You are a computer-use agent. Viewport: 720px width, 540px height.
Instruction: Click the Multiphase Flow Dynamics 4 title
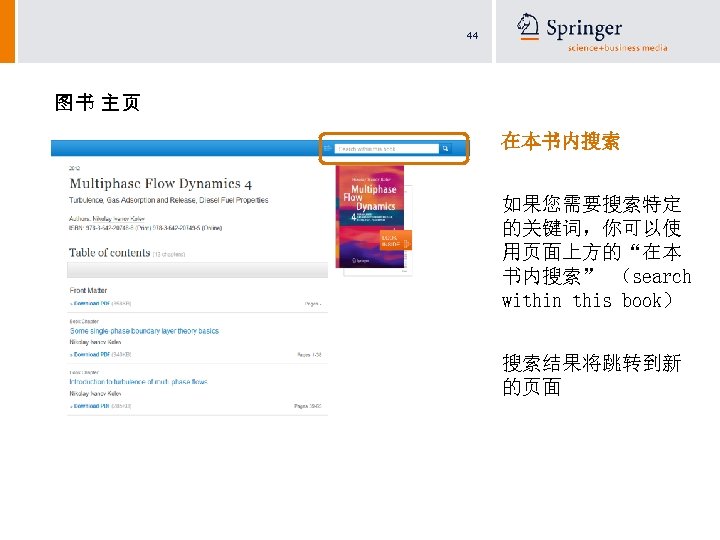[161, 184]
